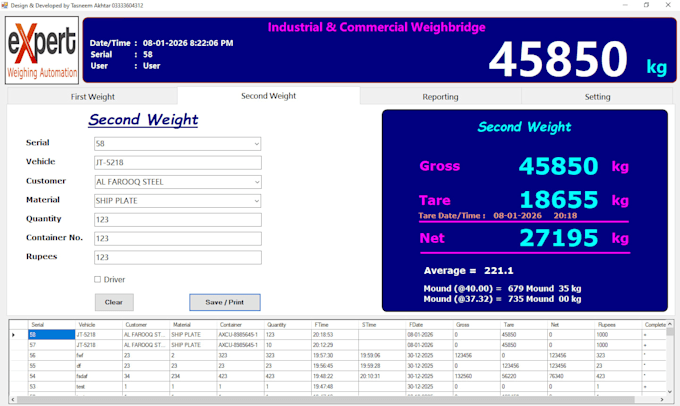
Task: Expand the Material dropdown arrow
Action: point(256,201)
